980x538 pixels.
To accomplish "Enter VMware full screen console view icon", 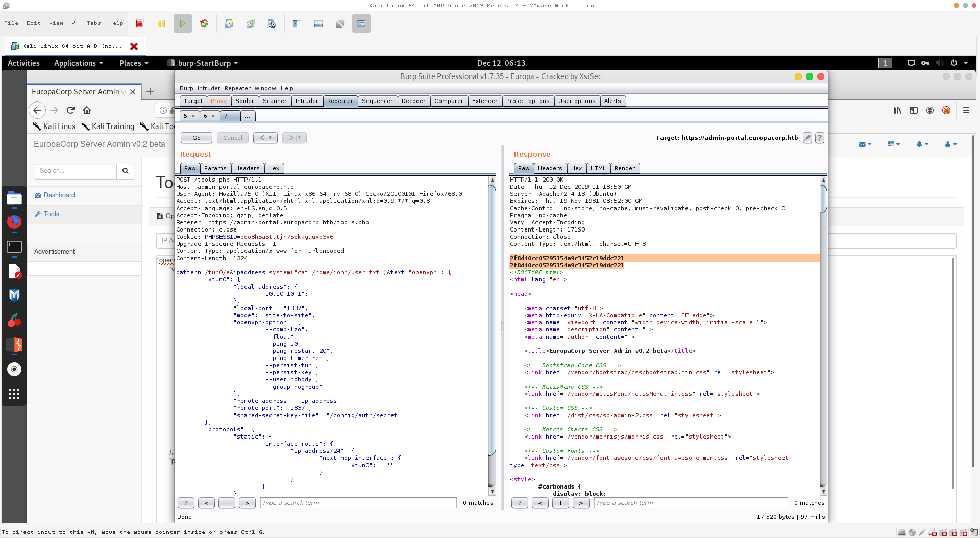I will [x=361, y=23].
